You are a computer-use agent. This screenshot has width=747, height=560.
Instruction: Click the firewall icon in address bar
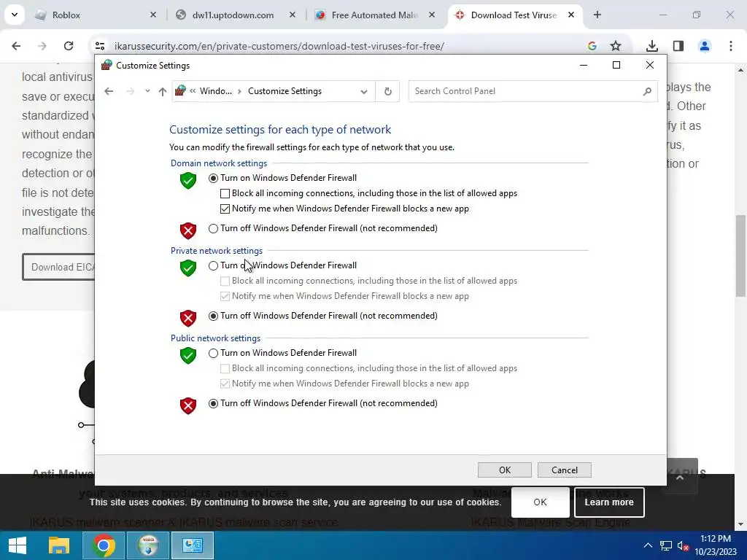tap(180, 90)
